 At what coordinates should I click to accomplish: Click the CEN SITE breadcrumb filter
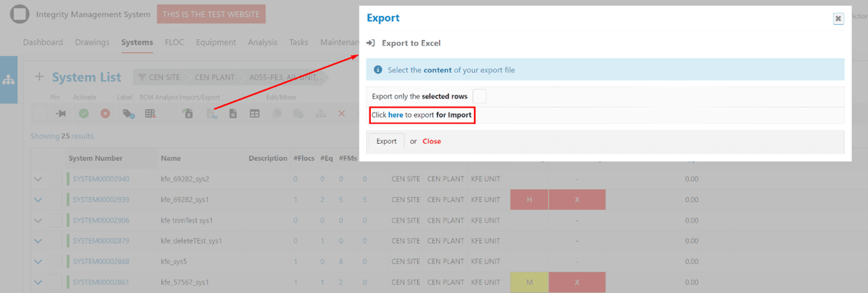[164, 78]
